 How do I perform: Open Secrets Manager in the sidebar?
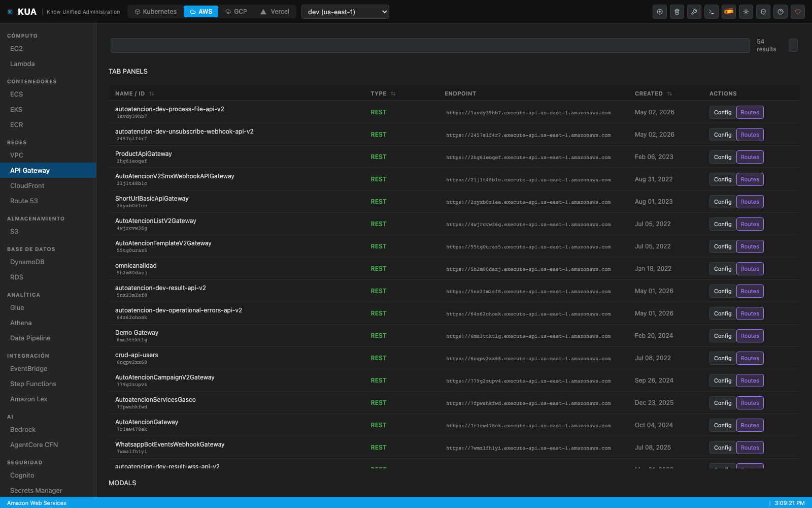click(48, 491)
